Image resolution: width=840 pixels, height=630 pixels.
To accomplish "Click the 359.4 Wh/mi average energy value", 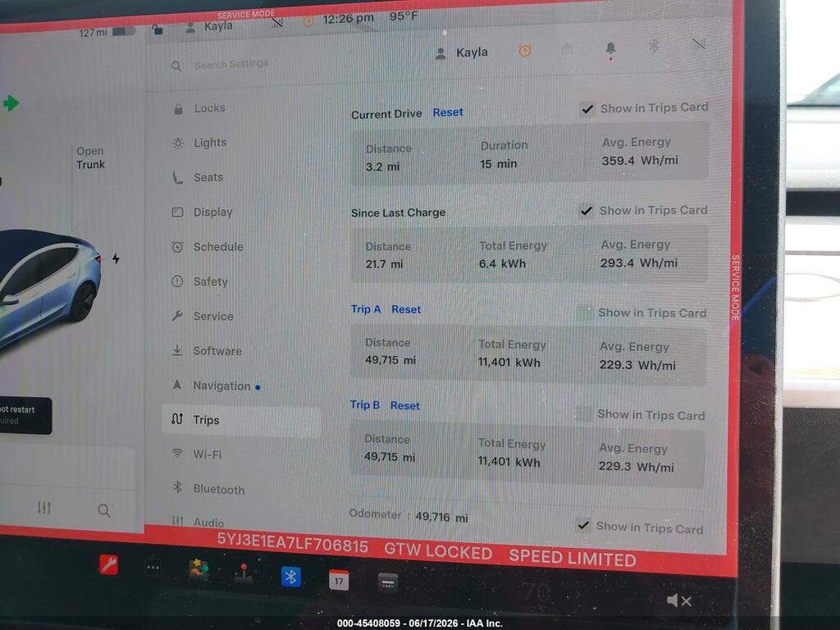I will [x=640, y=160].
